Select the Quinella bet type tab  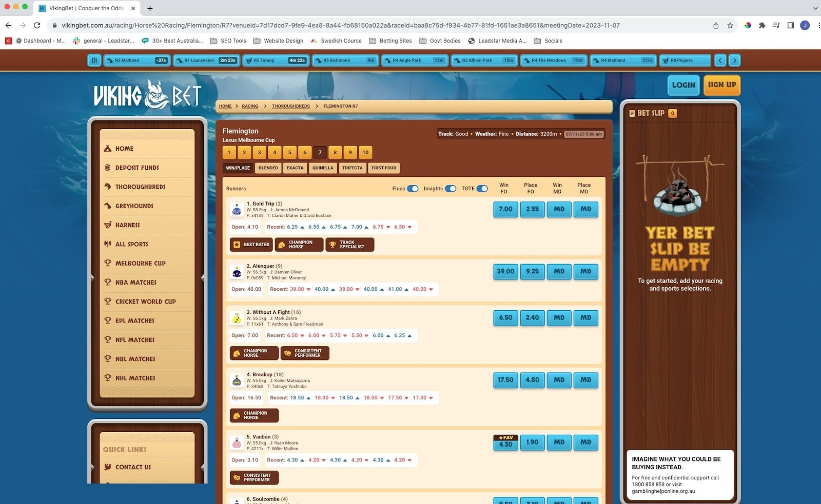click(x=323, y=168)
